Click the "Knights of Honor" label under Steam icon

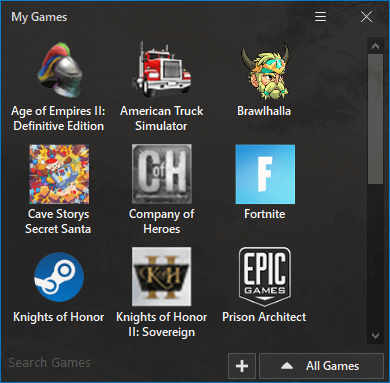(59, 317)
